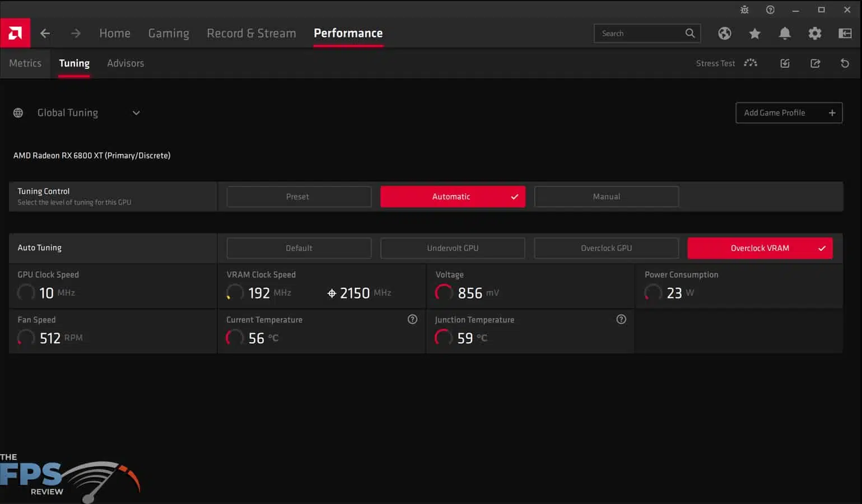
Task: Click inside the Search field
Action: pyautogui.click(x=639, y=33)
